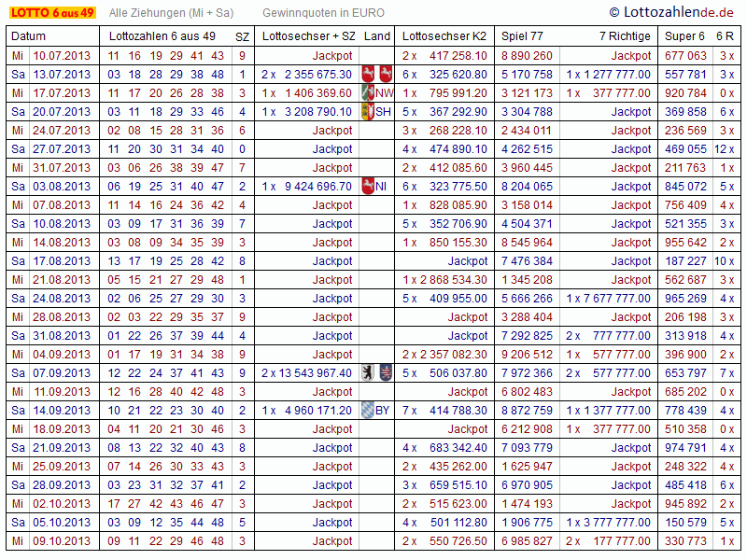Click the Datum column header
This screenshot has width=747, height=560.
click(29, 36)
